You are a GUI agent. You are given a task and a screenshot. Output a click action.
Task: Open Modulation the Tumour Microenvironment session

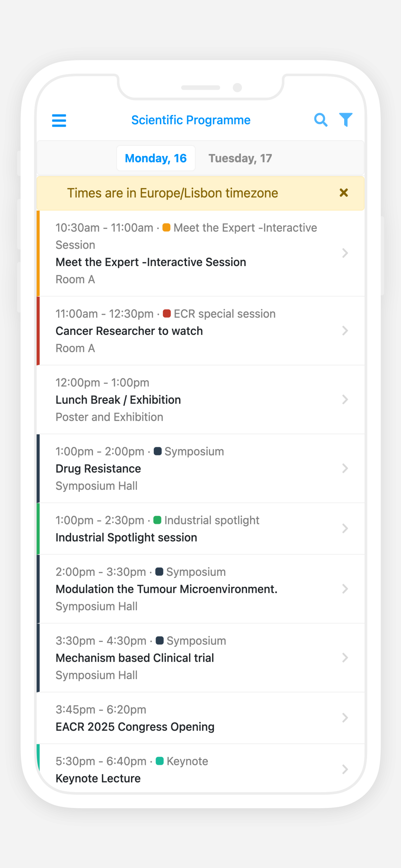coord(200,589)
